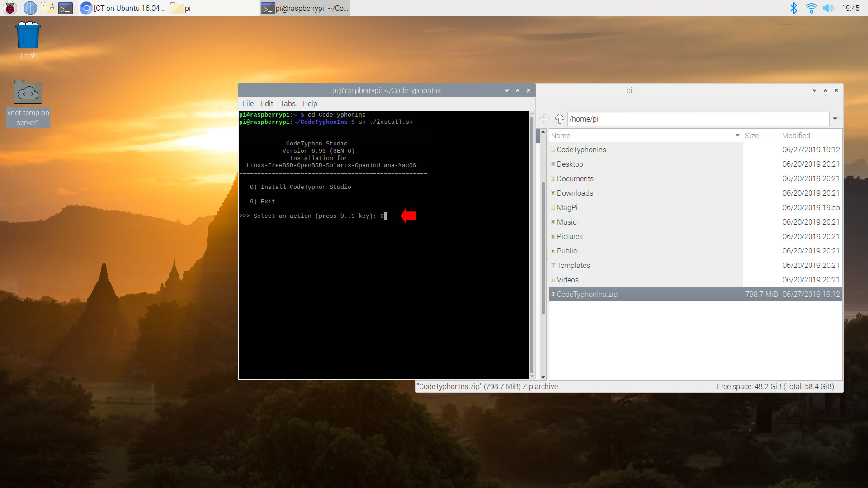
Task: Launch the Terminal from the taskbar
Action: [66, 8]
